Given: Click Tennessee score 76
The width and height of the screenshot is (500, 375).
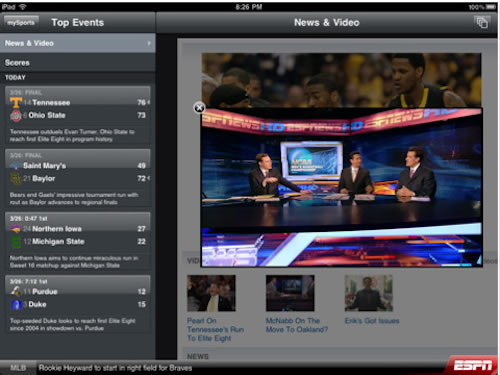Looking at the screenshot, I should pos(141,102).
